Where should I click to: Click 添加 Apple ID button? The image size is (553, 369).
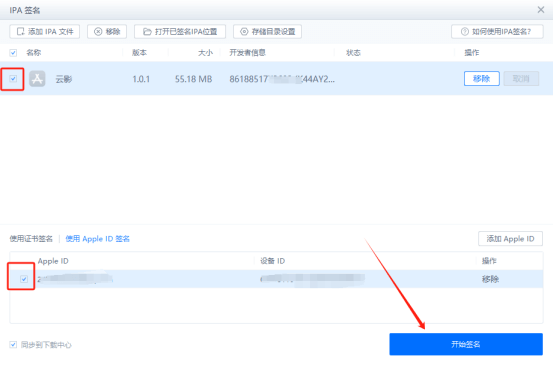[x=510, y=239]
